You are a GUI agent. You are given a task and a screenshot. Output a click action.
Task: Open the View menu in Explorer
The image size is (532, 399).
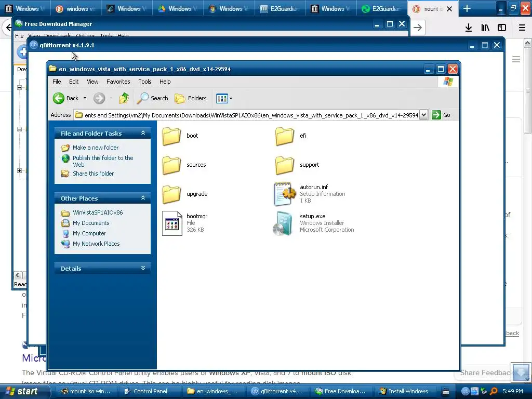(92, 82)
